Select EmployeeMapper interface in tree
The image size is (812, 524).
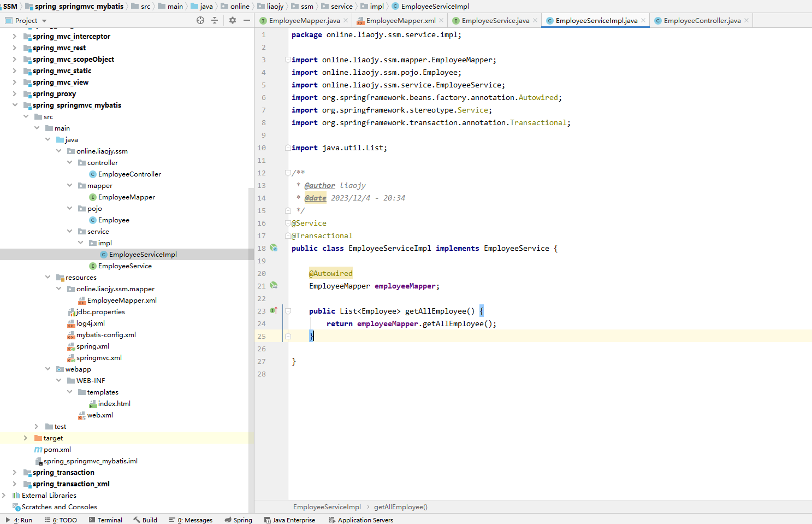tap(126, 197)
